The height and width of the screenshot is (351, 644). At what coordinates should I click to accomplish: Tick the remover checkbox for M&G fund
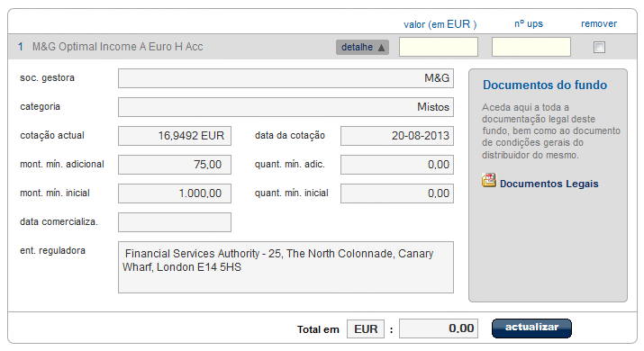pyautogui.click(x=599, y=47)
